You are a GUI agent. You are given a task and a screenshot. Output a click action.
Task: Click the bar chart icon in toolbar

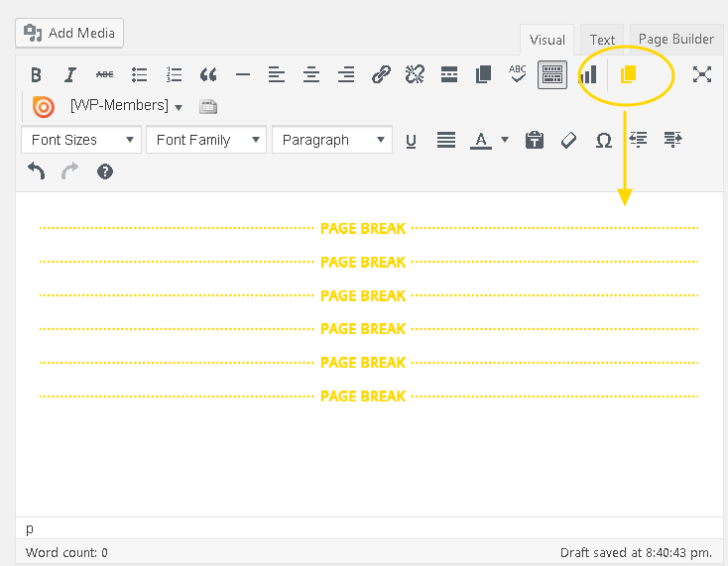[x=588, y=74]
